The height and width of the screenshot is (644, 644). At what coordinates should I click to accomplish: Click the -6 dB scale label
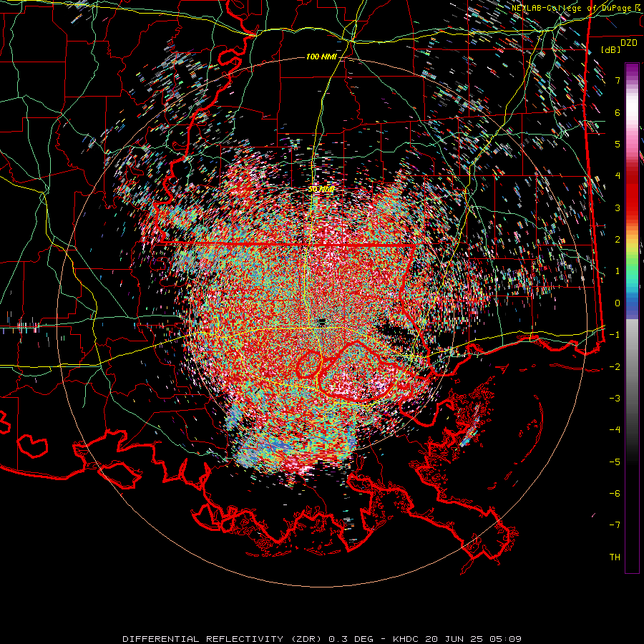[615, 494]
